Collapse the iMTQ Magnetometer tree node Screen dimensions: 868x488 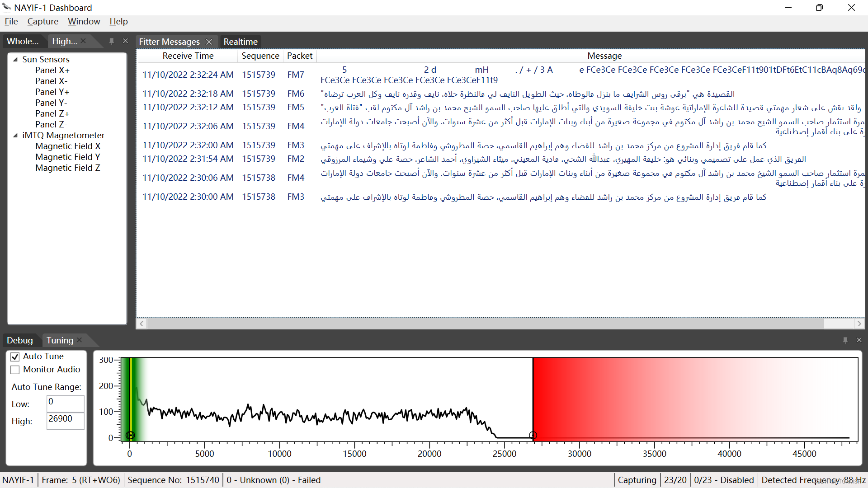pos(15,135)
